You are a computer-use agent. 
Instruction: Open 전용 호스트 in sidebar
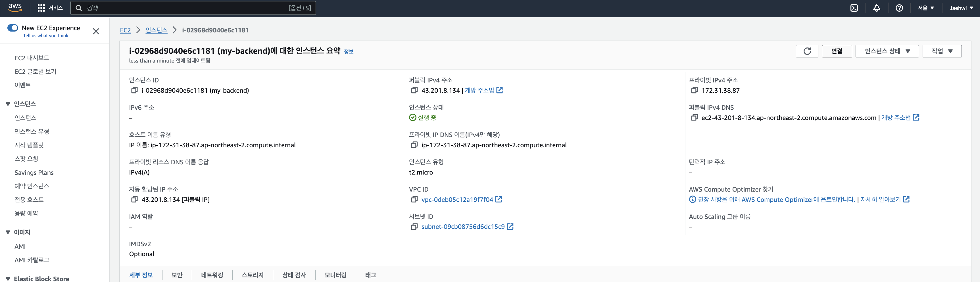(29, 200)
